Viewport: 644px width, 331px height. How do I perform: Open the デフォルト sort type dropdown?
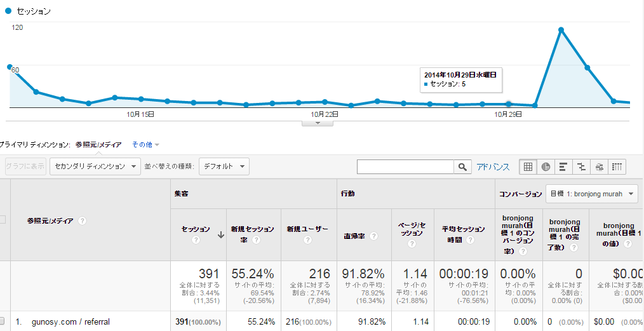pos(224,166)
